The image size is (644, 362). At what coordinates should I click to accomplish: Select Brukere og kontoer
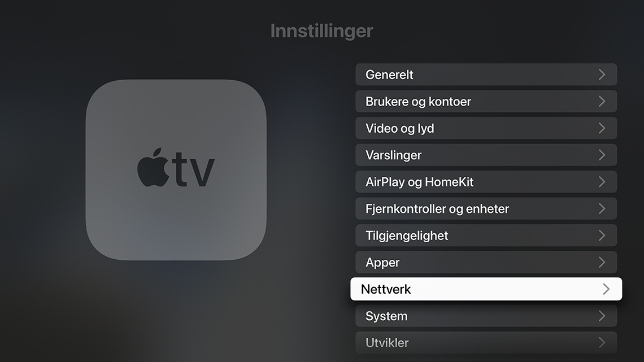tap(486, 102)
